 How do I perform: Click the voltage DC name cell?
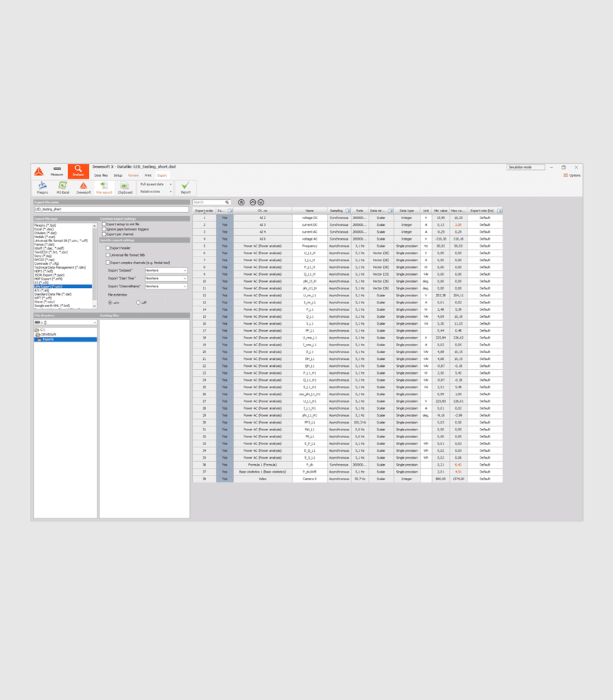click(310, 218)
